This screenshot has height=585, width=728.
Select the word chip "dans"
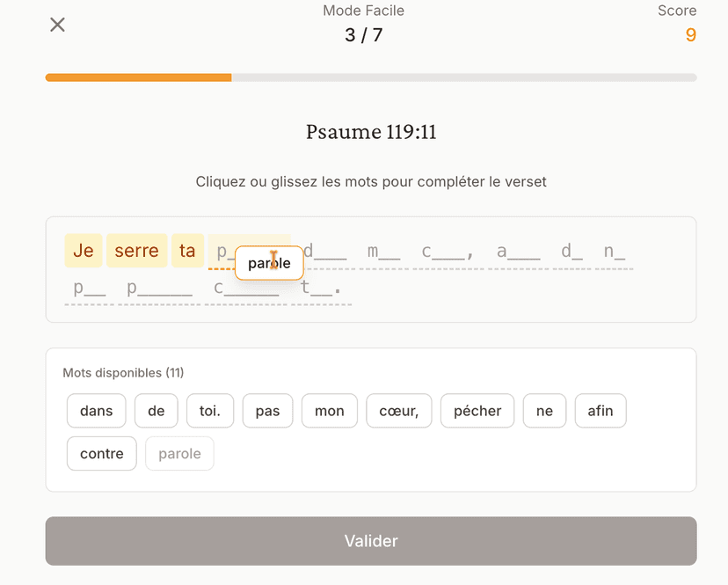96,410
